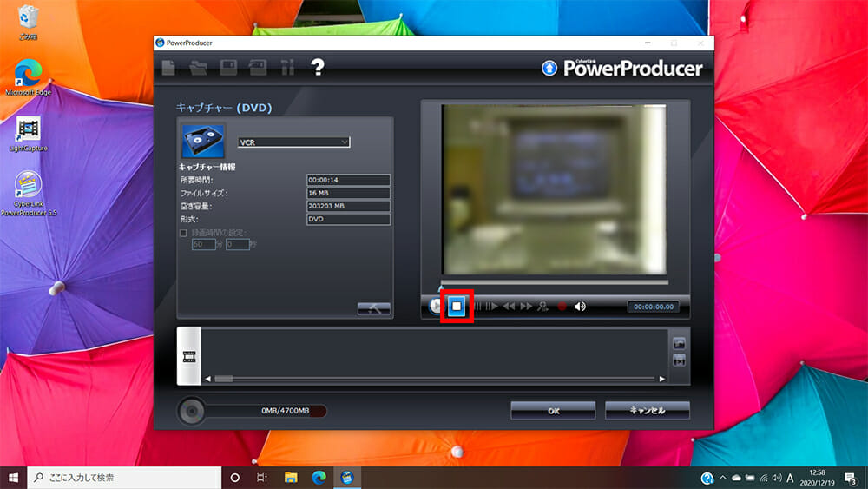This screenshot has height=489, width=868.
Task: Toggle the recording time limit checkbox
Action: (x=183, y=233)
